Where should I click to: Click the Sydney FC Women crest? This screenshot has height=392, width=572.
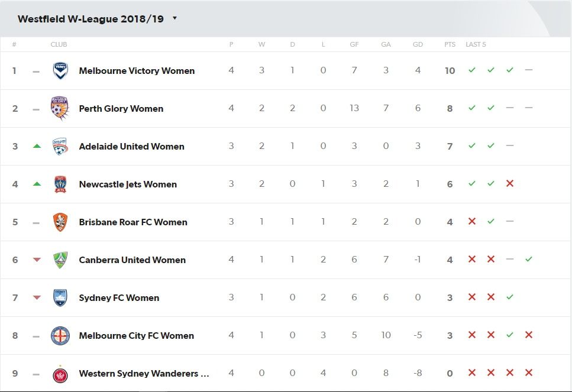[x=60, y=297]
